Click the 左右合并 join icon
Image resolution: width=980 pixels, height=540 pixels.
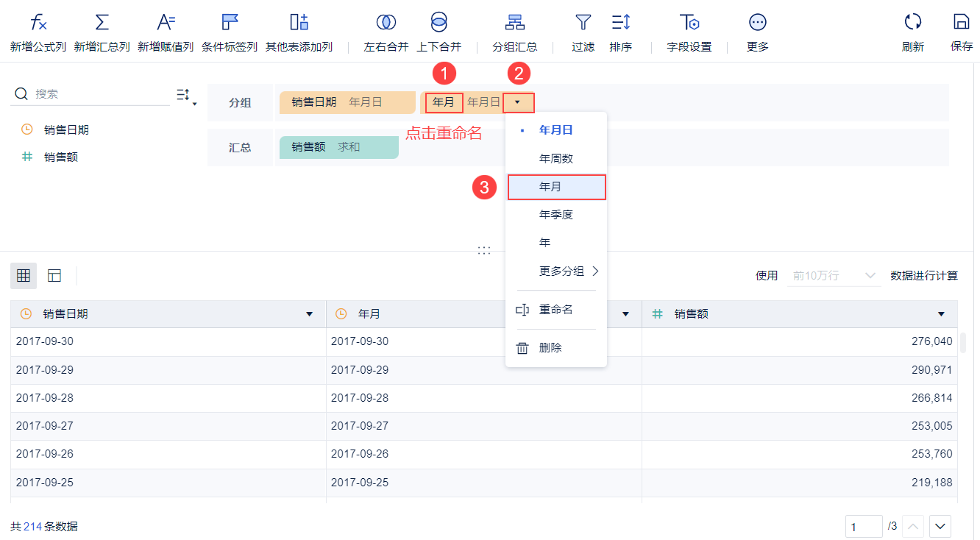(386, 22)
